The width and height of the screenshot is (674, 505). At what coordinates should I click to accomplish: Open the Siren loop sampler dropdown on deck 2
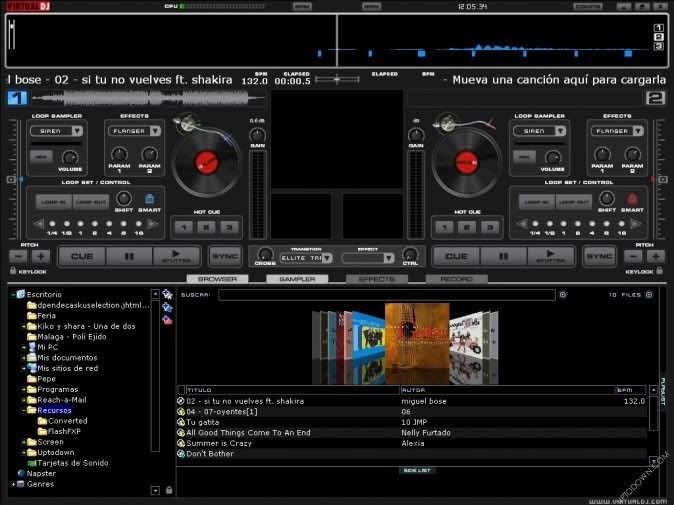click(x=560, y=131)
